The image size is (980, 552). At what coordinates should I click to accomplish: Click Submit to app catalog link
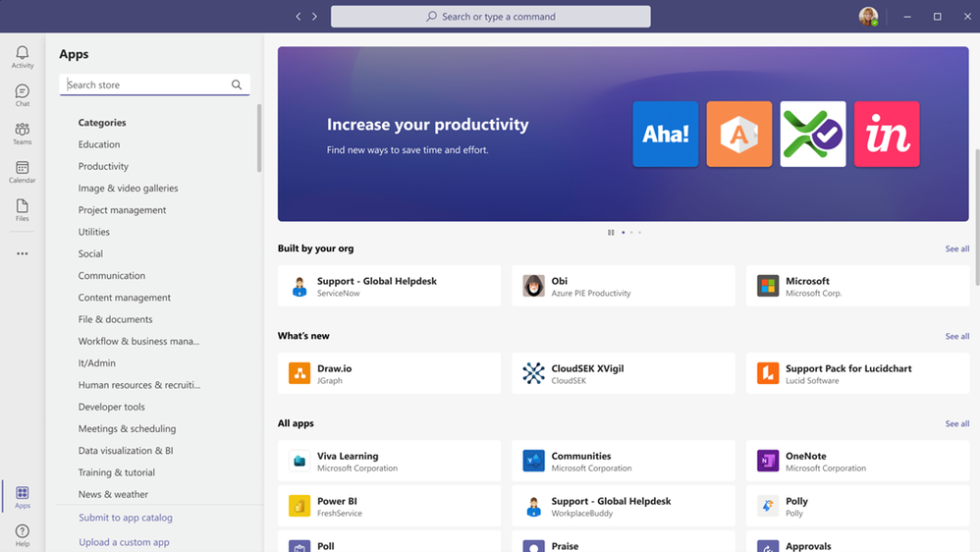[126, 518]
